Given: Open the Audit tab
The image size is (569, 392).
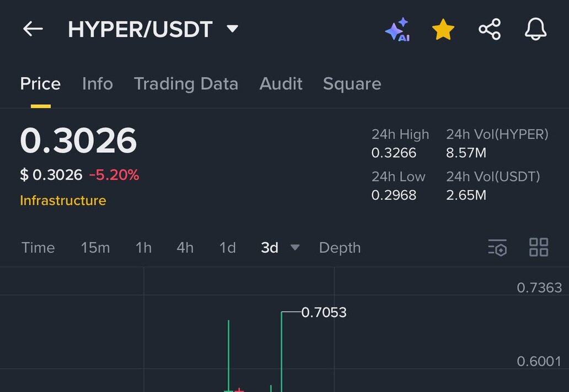Looking at the screenshot, I should click(x=281, y=84).
